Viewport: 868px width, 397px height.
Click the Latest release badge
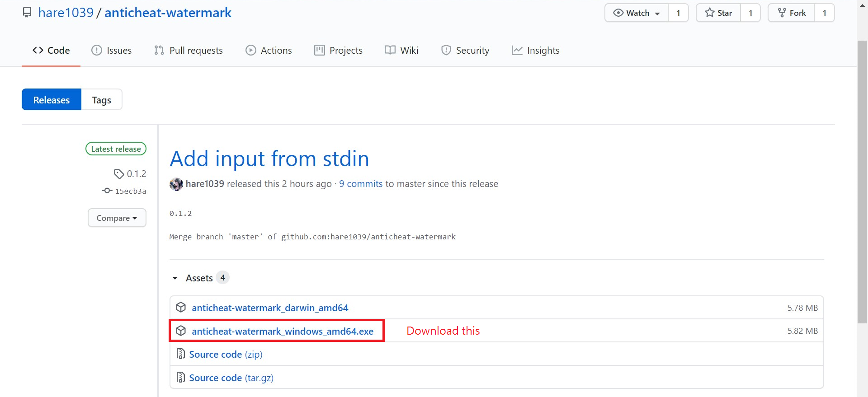click(116, 149)
